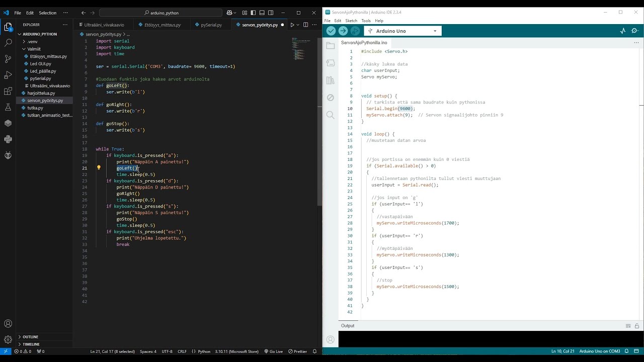644x362 pixels.
Task: Open Serial Plotter in Arduino IDE
Action: pos(622,31)
